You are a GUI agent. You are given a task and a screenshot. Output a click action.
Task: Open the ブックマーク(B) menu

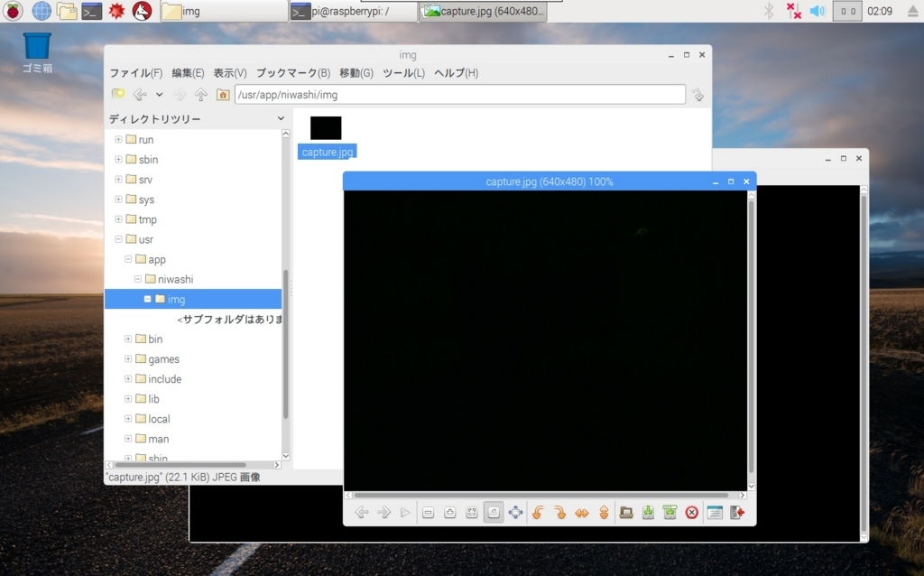[x=293, y=73]
